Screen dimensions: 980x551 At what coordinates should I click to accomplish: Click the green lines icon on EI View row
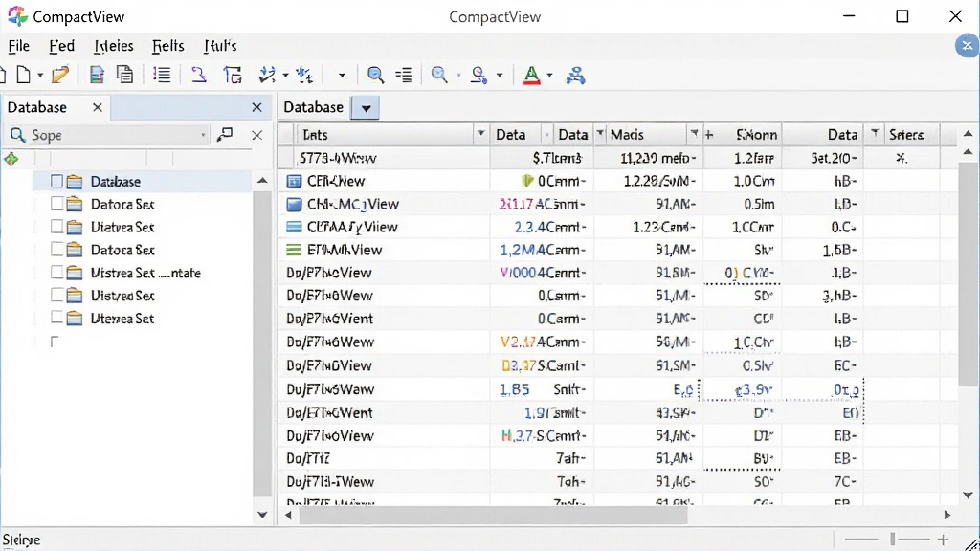click(294, 250)
